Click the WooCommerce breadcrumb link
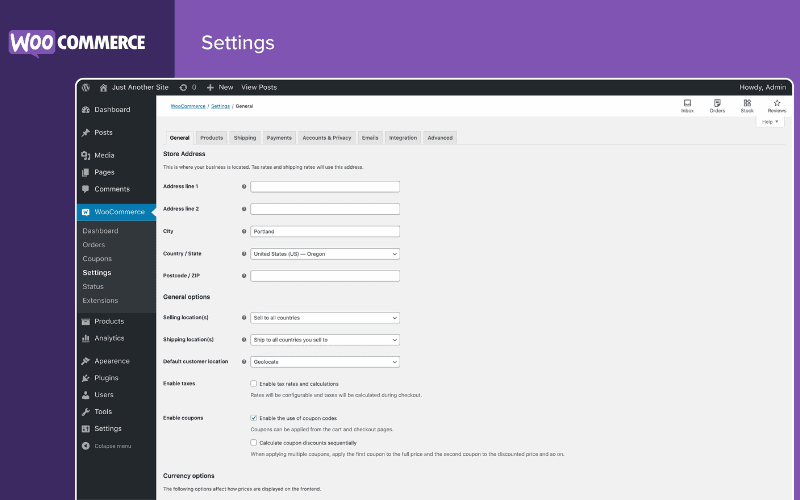 click(x=188, y=106)
